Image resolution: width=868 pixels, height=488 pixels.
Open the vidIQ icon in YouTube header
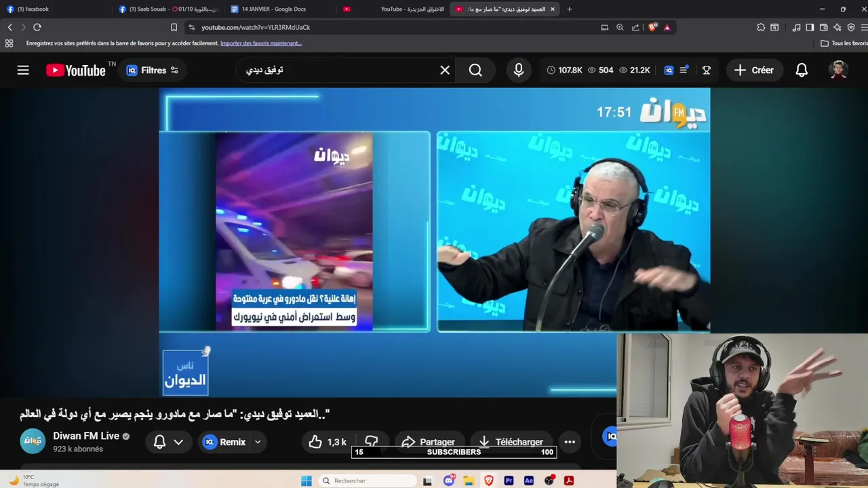coord(669,70)
